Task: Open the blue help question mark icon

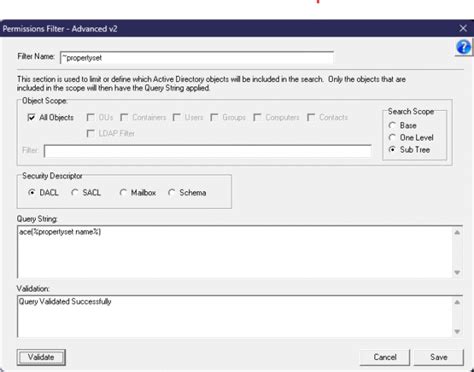Action: pyautogui.click(x=463, y=47)
